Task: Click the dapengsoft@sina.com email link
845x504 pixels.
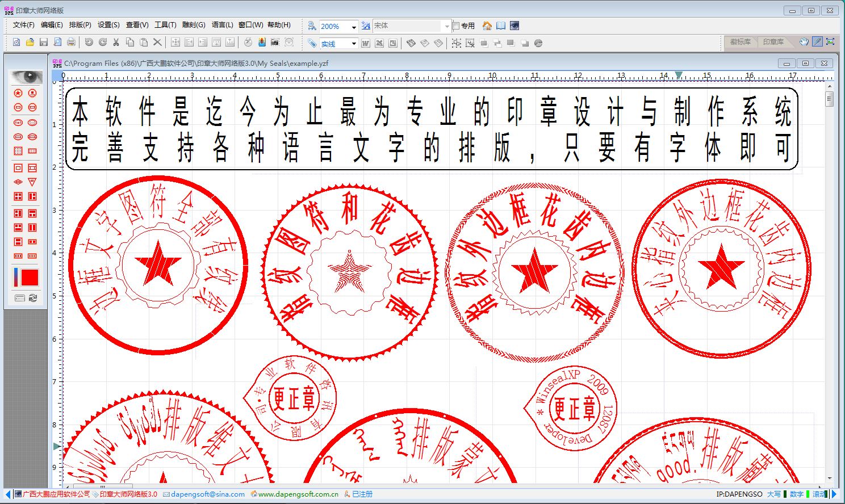Action: (207, 494)
